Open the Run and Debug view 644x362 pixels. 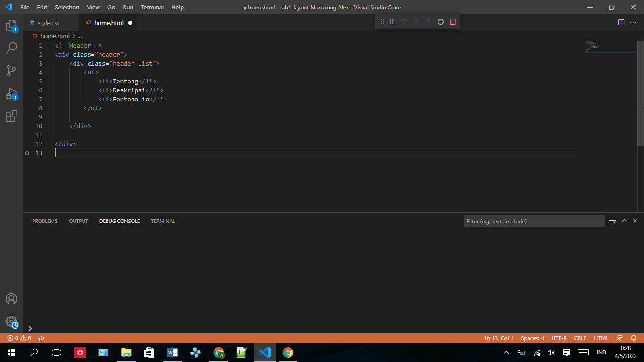point(11,93)
